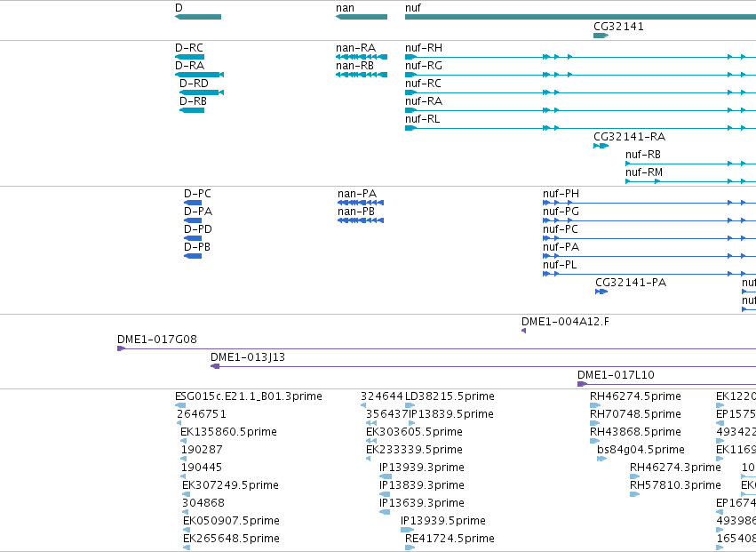Select protein CG32141-PA
Viewport: 756px width, 552px height.
(601, 292)
